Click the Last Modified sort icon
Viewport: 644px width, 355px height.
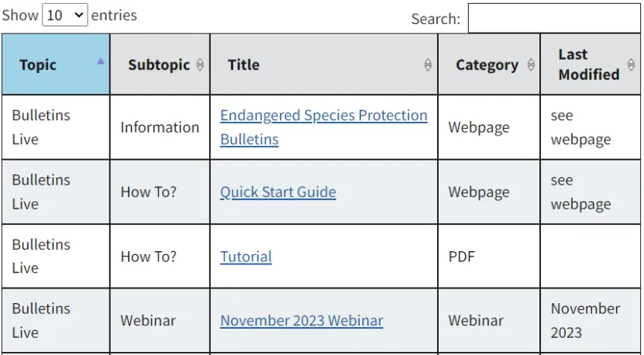632,64
